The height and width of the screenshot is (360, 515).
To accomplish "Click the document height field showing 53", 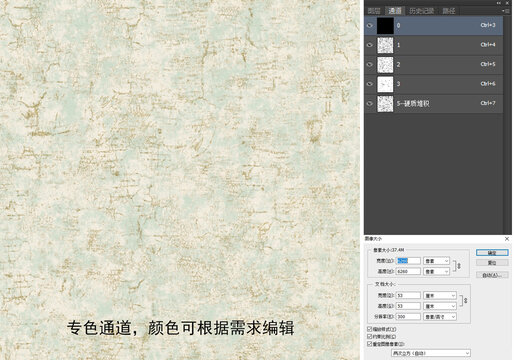I will coord(408,306).
